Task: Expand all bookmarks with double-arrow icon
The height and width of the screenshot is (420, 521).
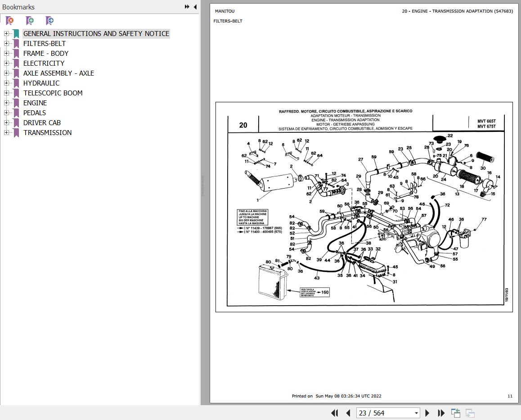Action: point(187,7)
